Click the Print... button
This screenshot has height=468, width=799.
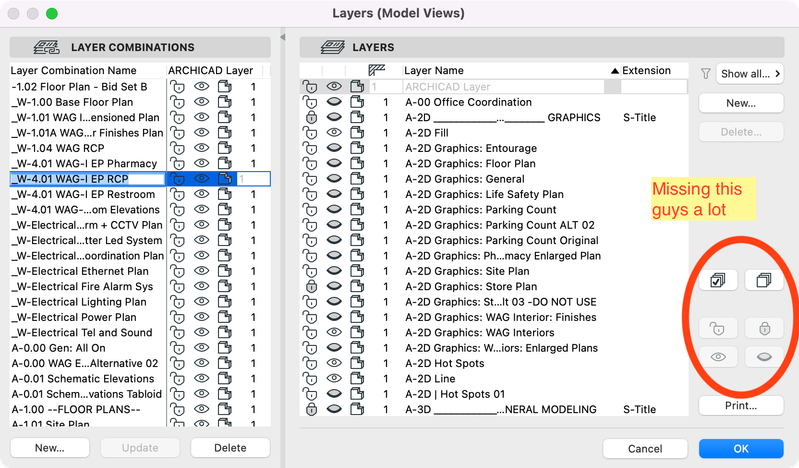coord(741,406)
